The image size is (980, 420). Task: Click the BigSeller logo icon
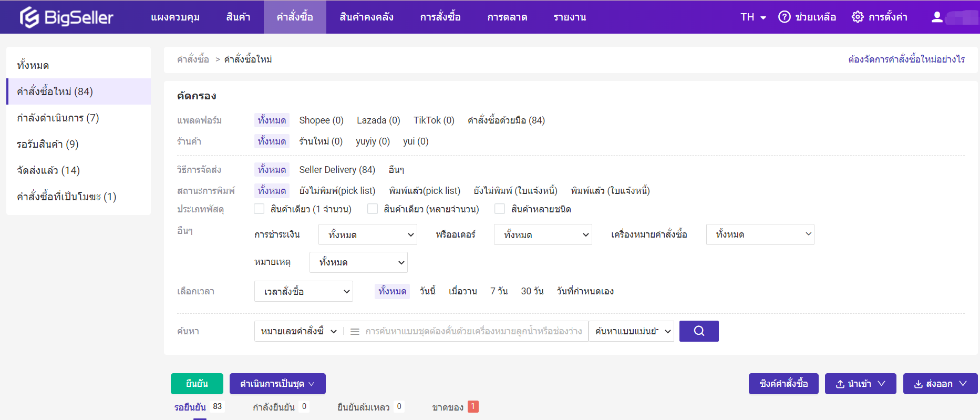(x=29, y=17)
